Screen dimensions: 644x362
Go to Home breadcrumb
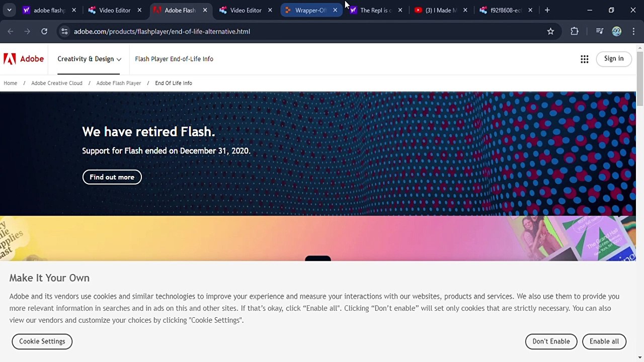(x=10, y=83)
